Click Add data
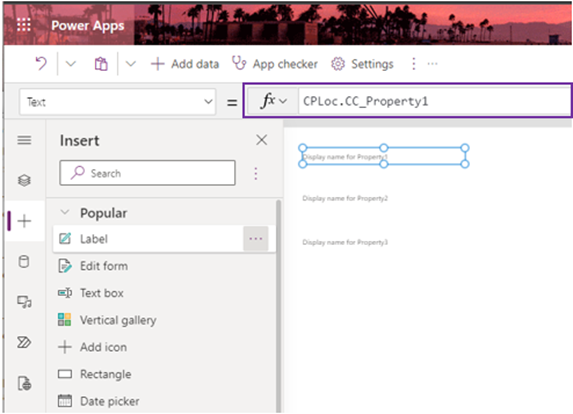This screenshot has height=414, width=573. [x=185, y=64]
